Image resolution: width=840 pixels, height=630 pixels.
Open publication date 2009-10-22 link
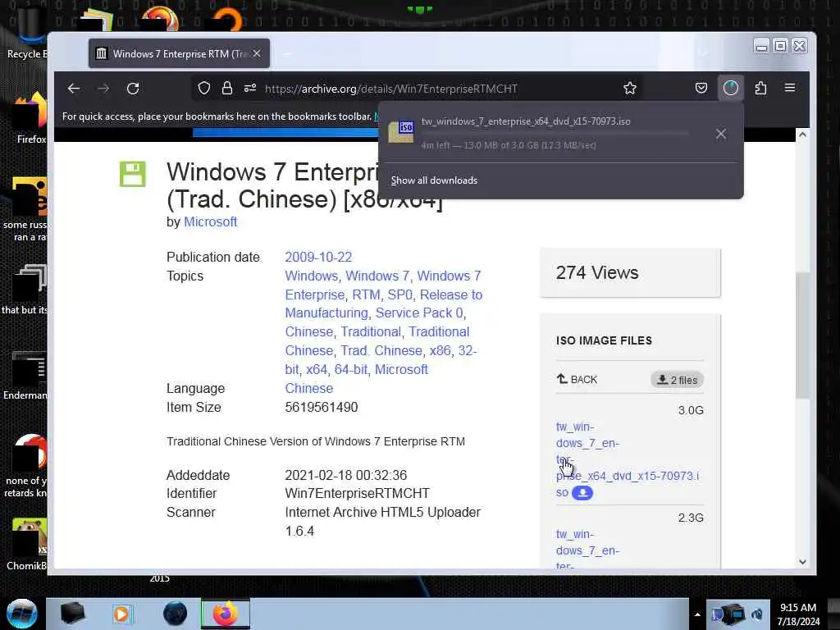318,257
